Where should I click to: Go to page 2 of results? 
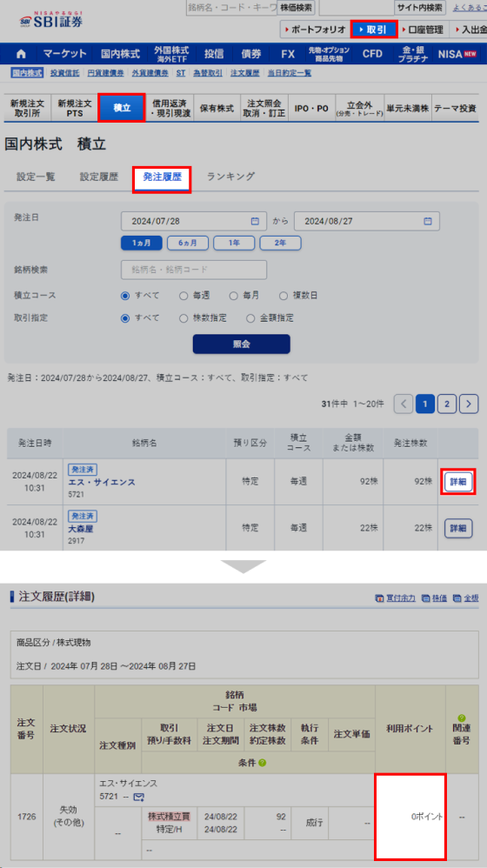447,404
